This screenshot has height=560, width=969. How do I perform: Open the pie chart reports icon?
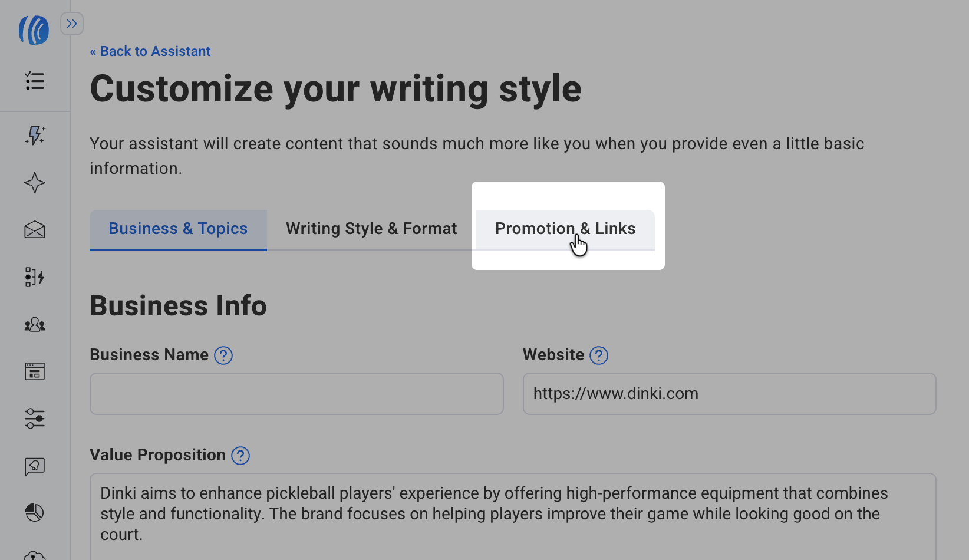pos(35,513)
